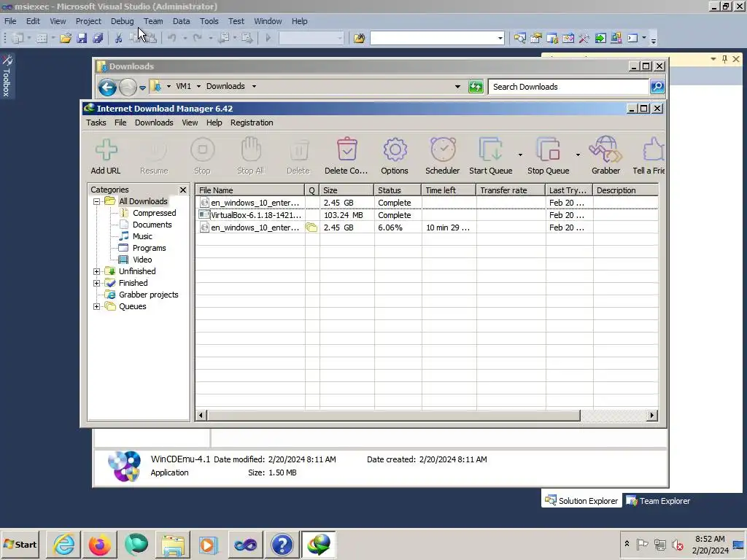
Task: Open Windows Explorer folder on taskbar
Action: point(173,544)
